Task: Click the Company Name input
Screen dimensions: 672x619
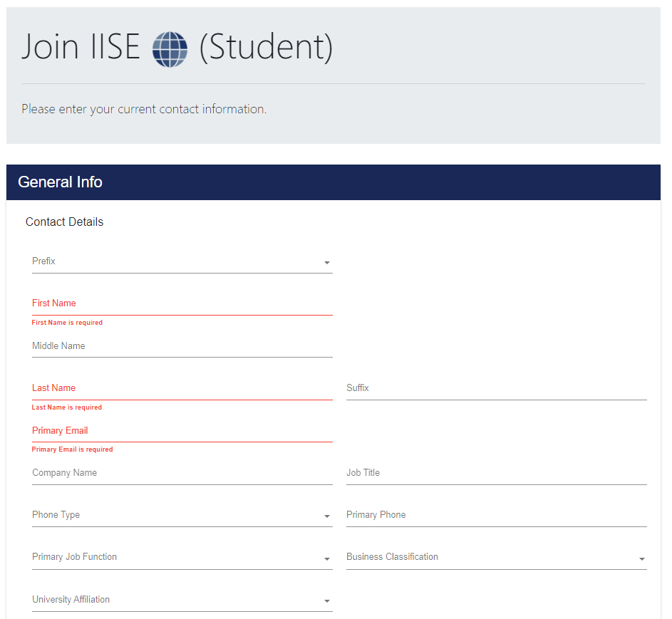Action: coord(182,474)
